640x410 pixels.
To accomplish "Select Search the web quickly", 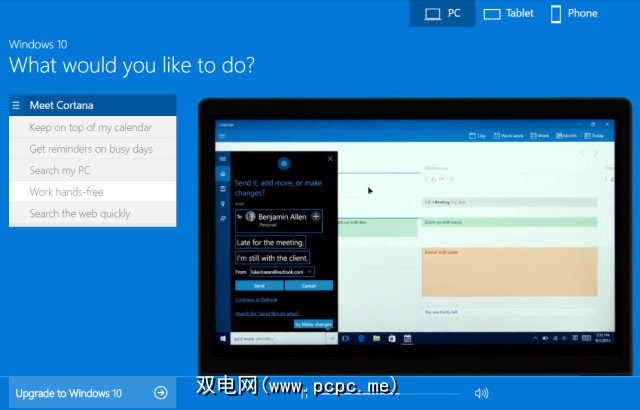I will click(x=93, y=213).
